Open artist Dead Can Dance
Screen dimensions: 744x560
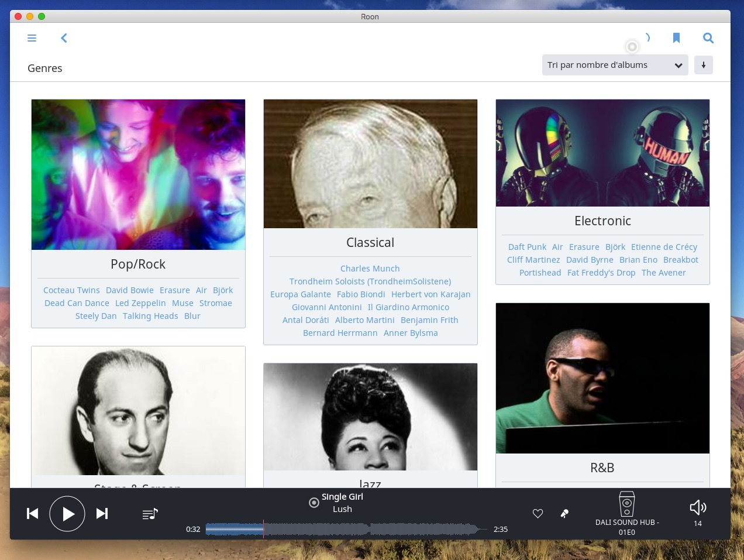pos(77,303)
